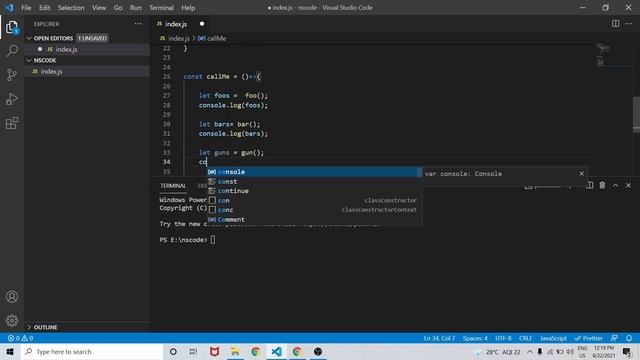Click UTF-8 encoding selector
Screen dimensions: 640x360
pos(503,338)
